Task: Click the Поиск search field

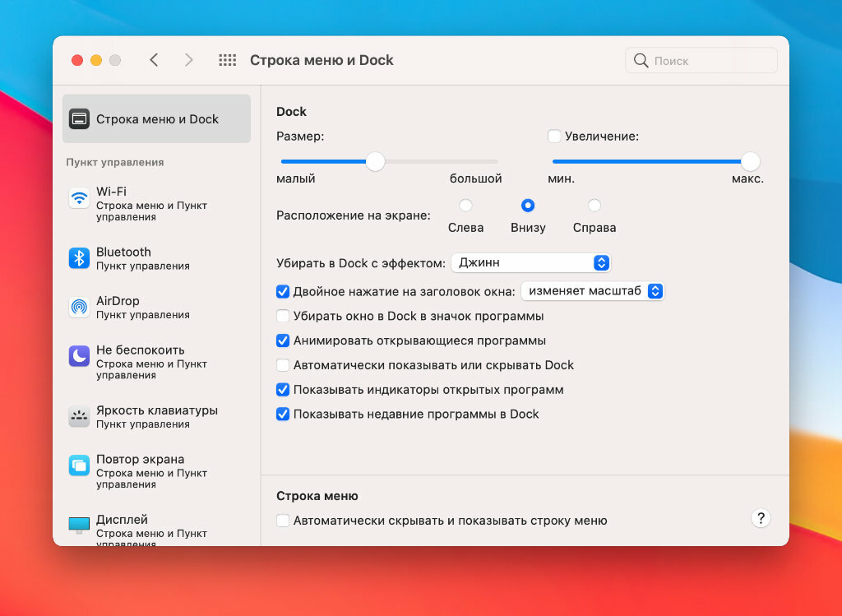Action: (701, 61)
